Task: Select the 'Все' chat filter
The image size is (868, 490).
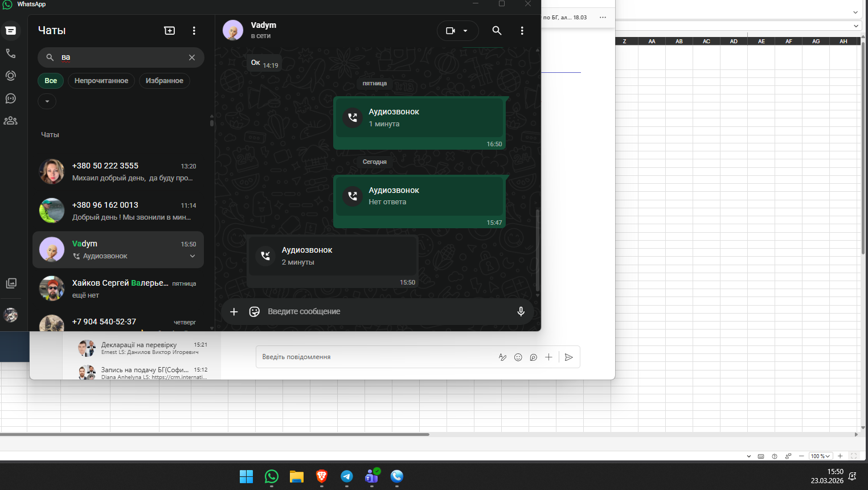Action: point(51,81)
